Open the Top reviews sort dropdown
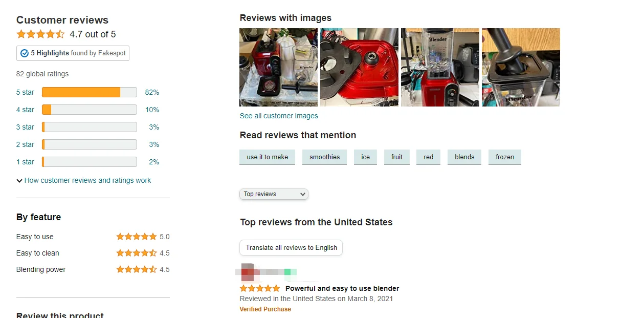 274,194
